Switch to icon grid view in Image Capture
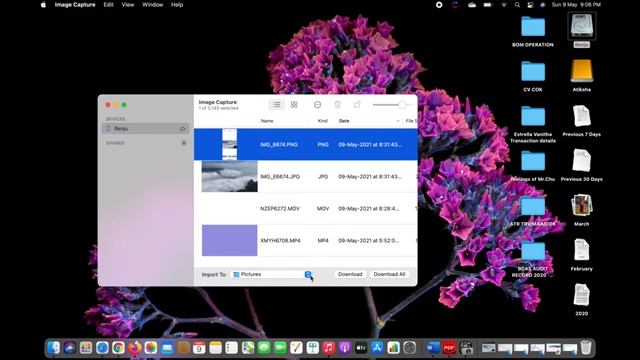Image resolution: width=640 pixels, height=360 pixels. coord(294,105)
